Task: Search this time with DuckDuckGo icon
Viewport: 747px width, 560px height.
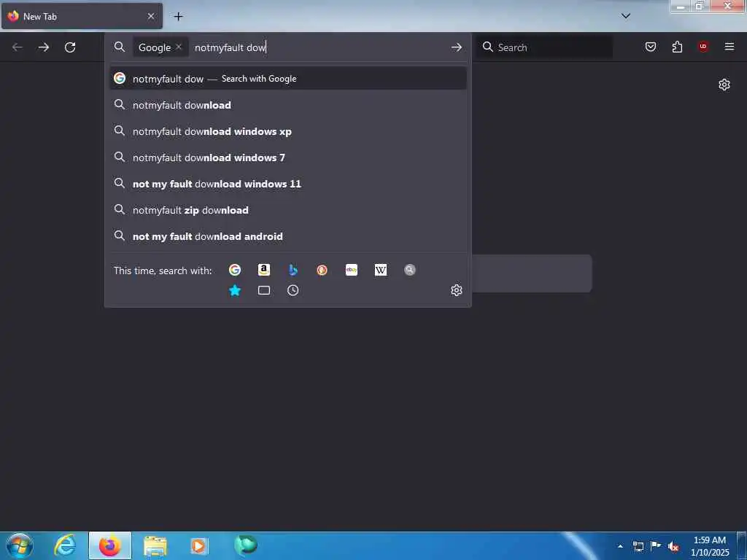Action: [322, 270]
